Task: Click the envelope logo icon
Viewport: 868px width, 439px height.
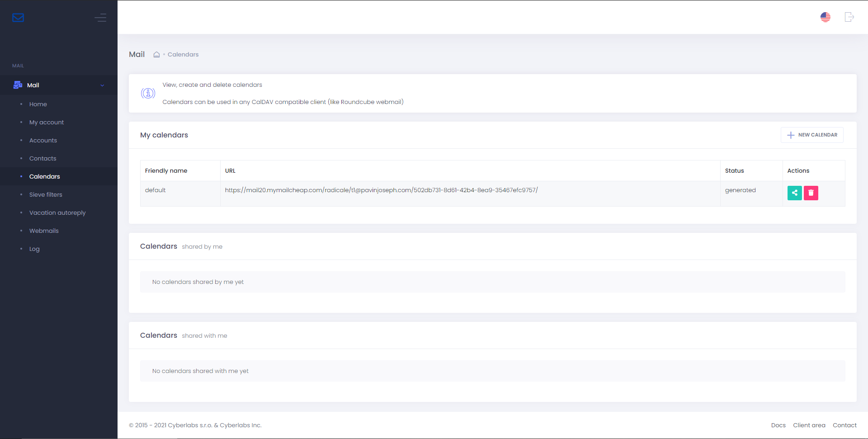Action: pyautogui.click(x=18, y=18)
